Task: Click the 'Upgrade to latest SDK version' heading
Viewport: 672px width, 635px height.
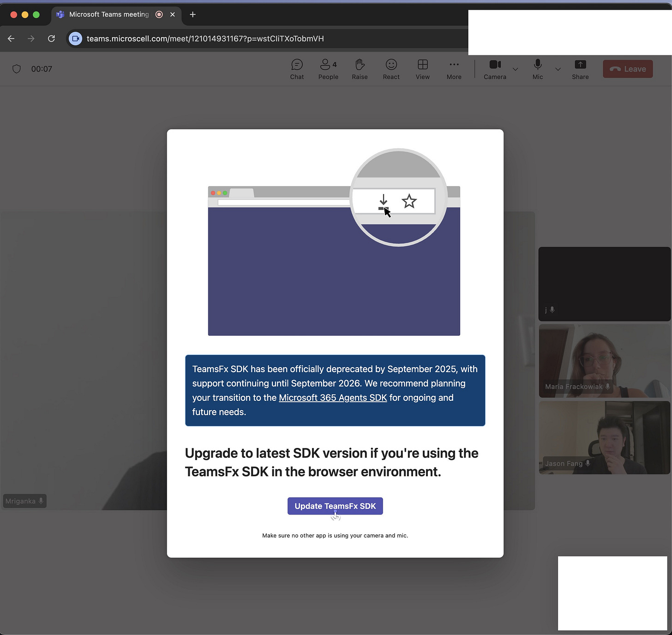Action: tap(331, 462)
